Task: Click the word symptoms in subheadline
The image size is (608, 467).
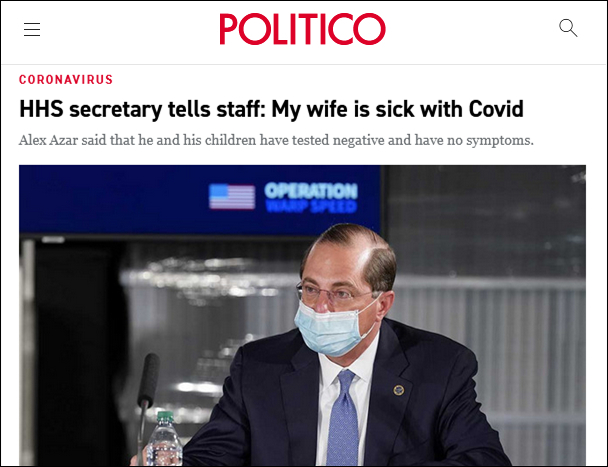Action: [500, 140]
